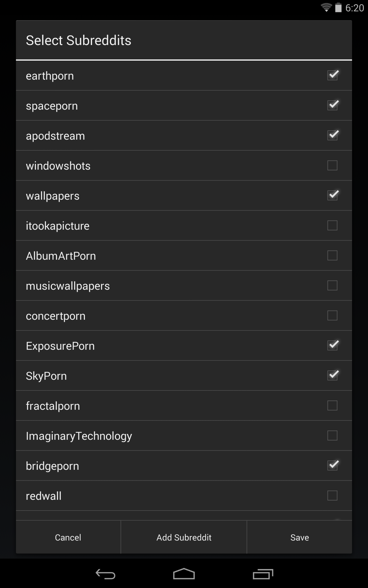Image resolution: width=368 pixels, height=588 pixels.
Task: Uncheck the SkyPorn checkbox
Action: (332, 375)
